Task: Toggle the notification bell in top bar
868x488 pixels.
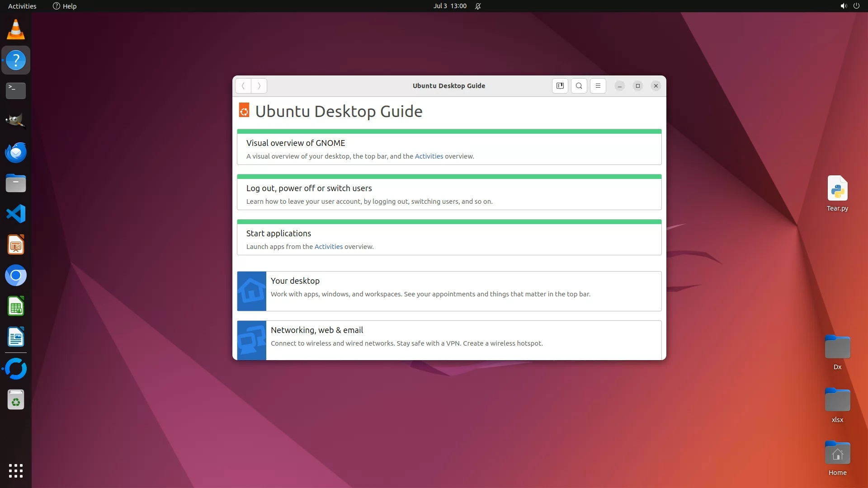Action: (478, 6)
